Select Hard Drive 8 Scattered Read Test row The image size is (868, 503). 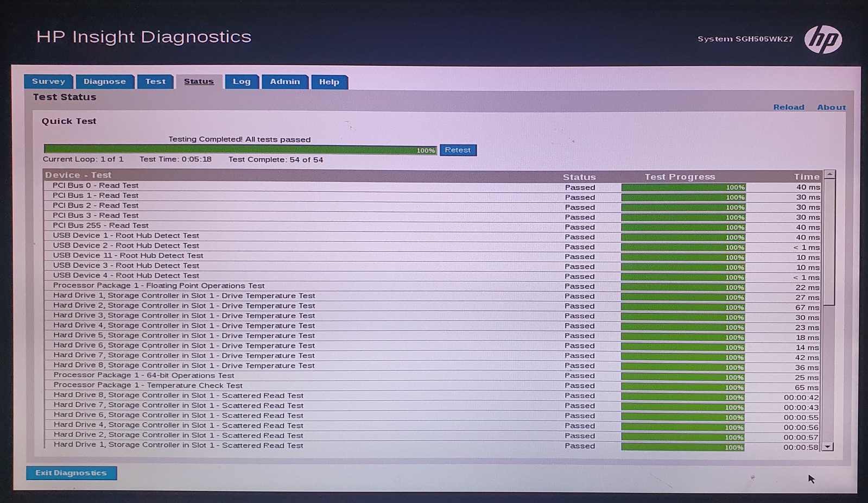(x=433, y=396)
